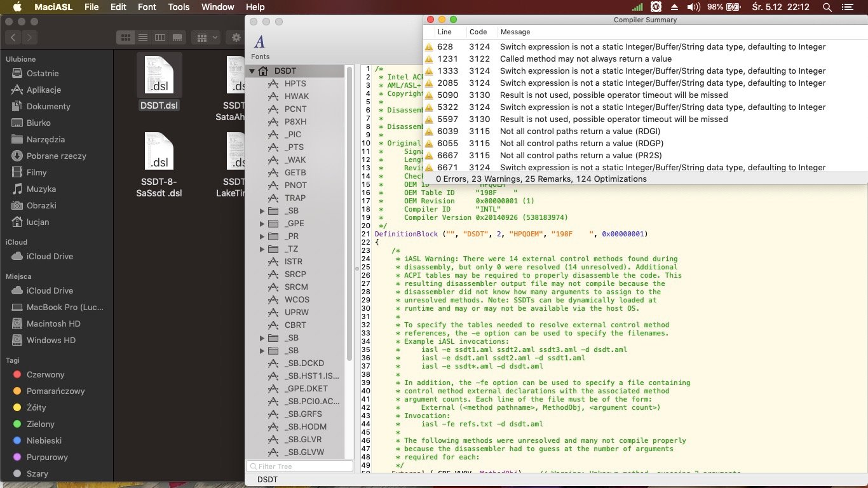Open Notification Center from menu bar
868x488 pixels.
point(846,7)
